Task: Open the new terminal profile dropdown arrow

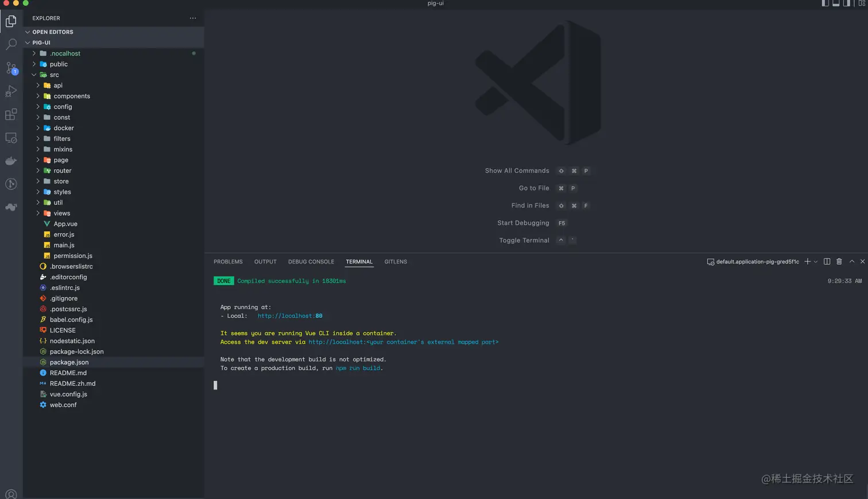Action: click(816, 262)
